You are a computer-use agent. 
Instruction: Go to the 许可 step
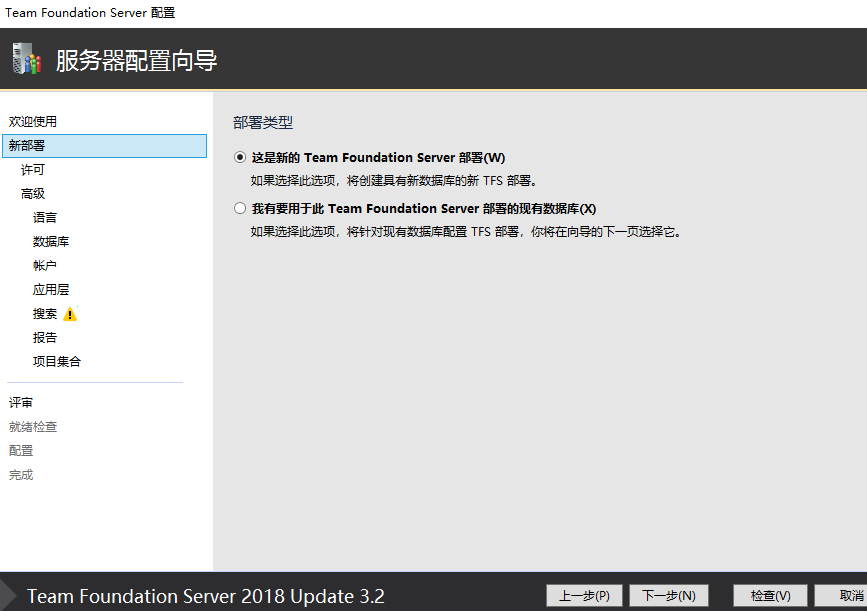coord(33,170)
